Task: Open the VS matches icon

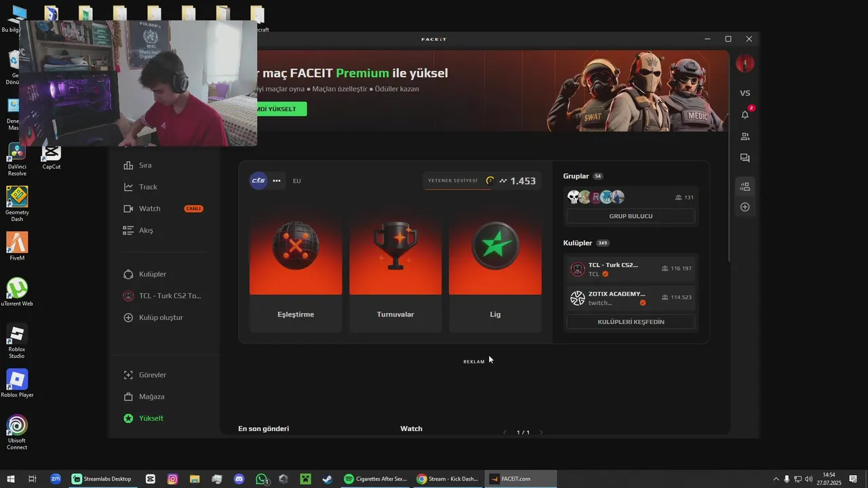Action: (x=745, y=93)
